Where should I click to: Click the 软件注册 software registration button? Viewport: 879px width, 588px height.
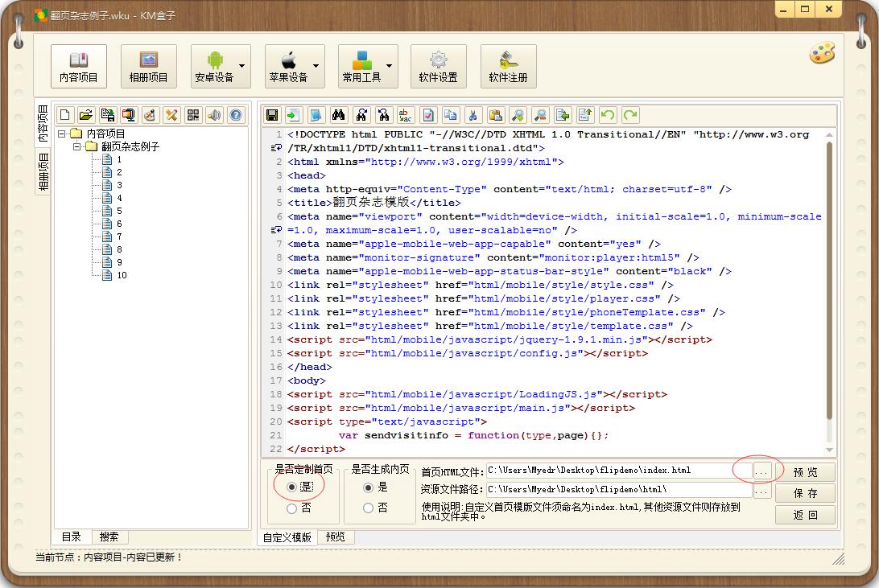coord(509,66)
